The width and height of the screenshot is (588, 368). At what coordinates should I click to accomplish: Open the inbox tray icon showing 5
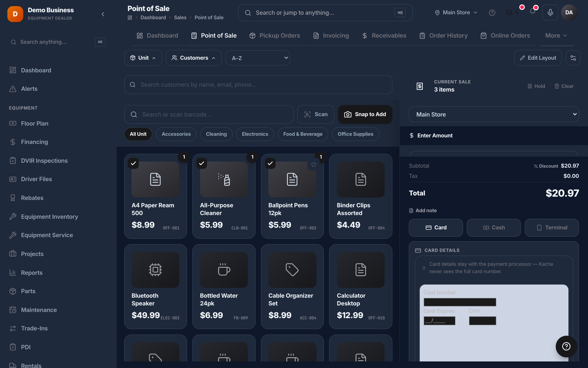click(x=512, y=12)
